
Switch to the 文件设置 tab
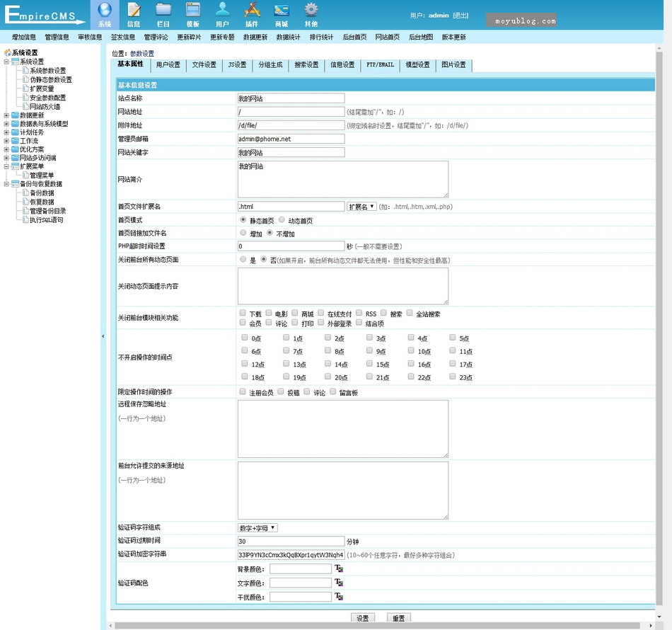coord(204,65)
